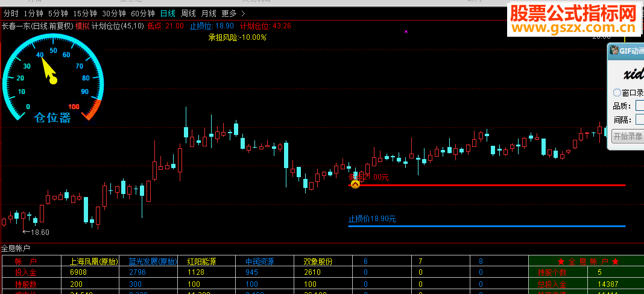Click the 2796 investment value

click(x=137, y=272)
